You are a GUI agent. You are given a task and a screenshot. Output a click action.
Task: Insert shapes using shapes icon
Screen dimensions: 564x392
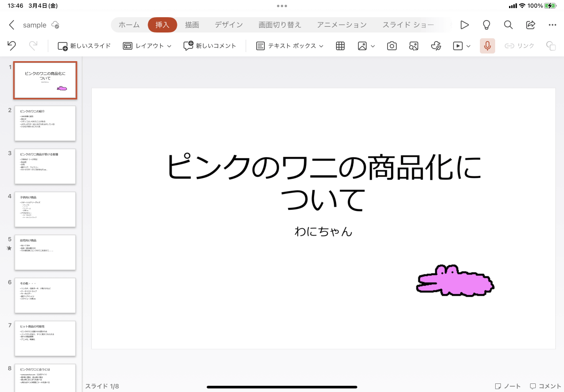pos(413,46)
